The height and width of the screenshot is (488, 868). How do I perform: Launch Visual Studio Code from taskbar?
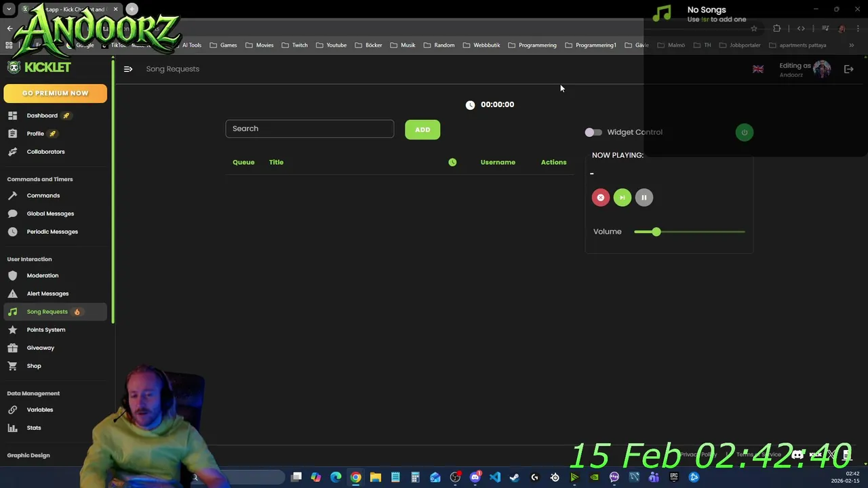tap(494, 478)
